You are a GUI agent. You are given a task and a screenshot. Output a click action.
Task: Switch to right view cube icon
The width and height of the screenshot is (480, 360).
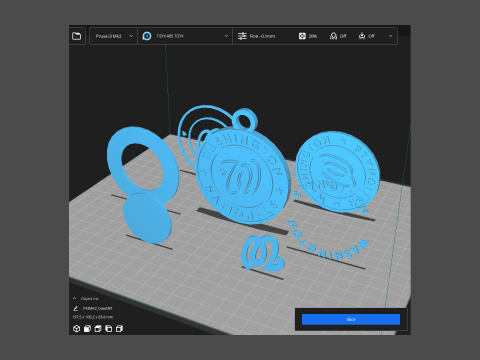coord(119,329)
